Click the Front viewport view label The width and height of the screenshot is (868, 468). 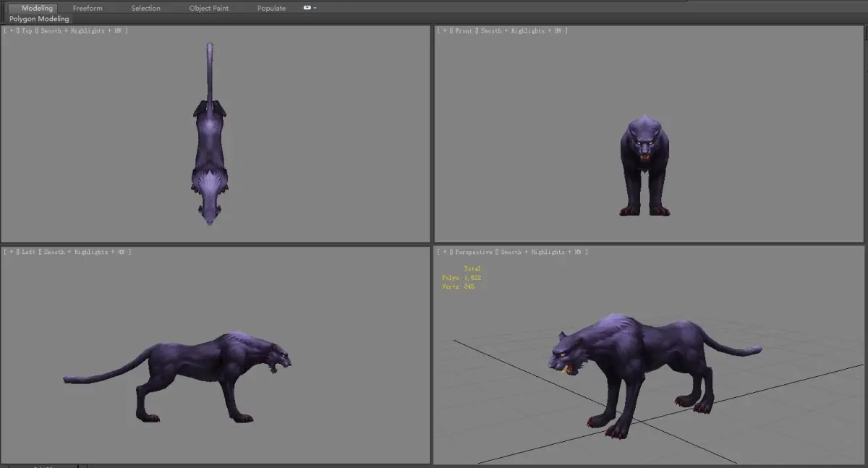click(x=464, y=31)
